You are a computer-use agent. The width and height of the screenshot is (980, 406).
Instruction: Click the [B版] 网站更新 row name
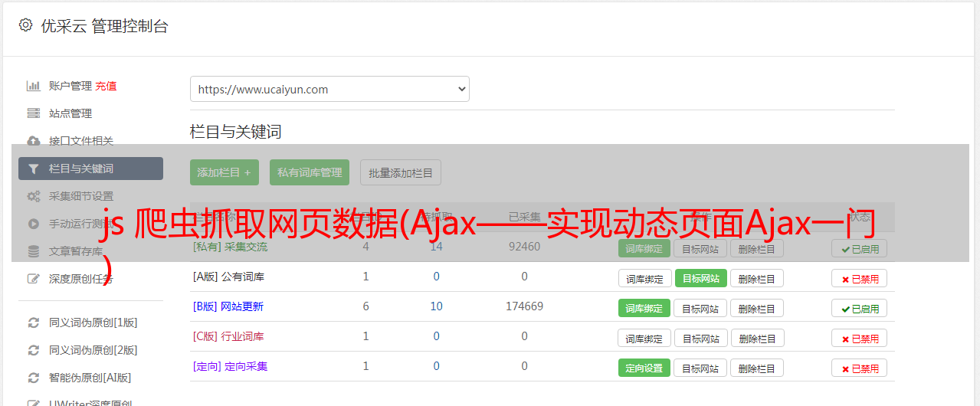click(228, 306)
